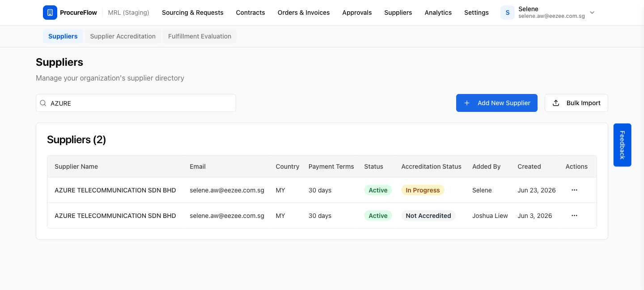Open the Feedback side button
Image resolution: width=644 pixels, height=290 pixels.
pyautogui.click(x=622, y=145)
